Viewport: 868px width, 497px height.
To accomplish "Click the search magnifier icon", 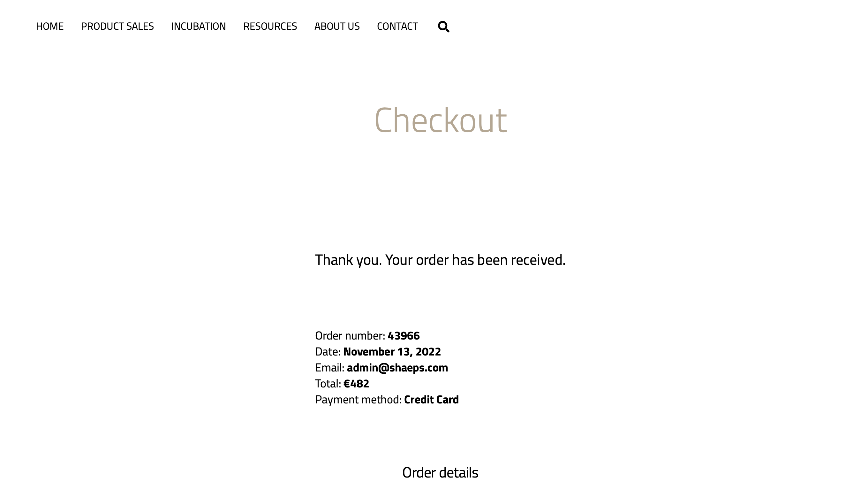I will [443, 27].
